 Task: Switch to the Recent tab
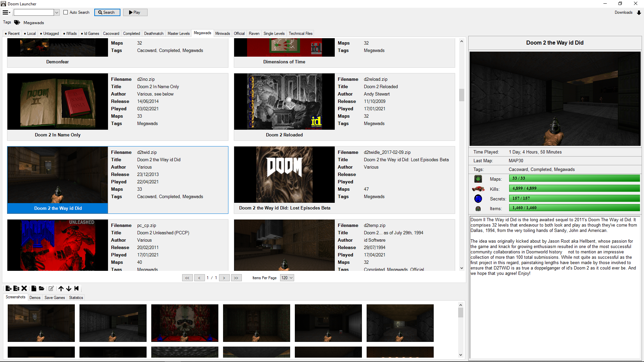pyautogui.click(x=12, y=34)
